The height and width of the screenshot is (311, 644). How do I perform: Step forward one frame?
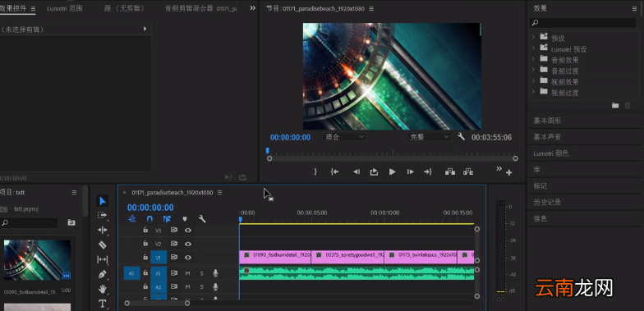click(411, 172)
